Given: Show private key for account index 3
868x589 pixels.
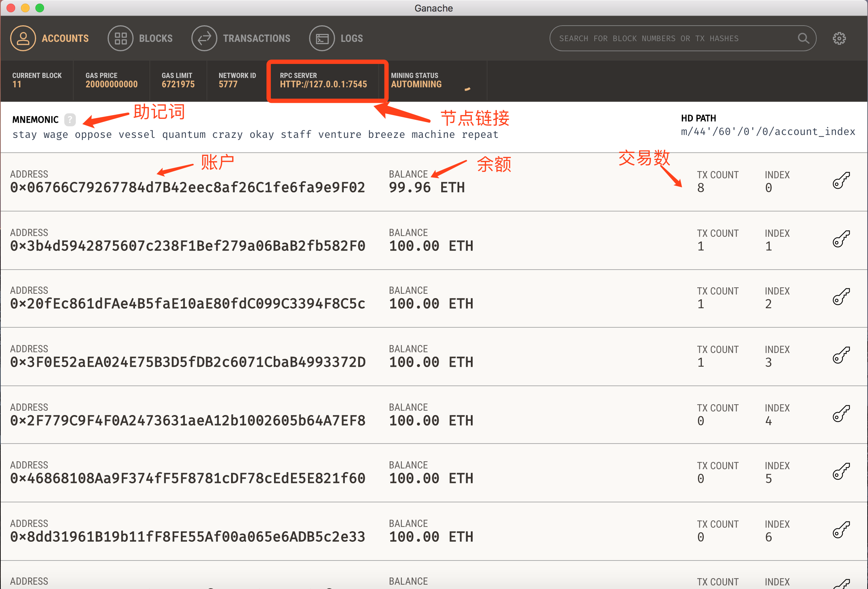Looking at the screenshot, I should [841, 355].
